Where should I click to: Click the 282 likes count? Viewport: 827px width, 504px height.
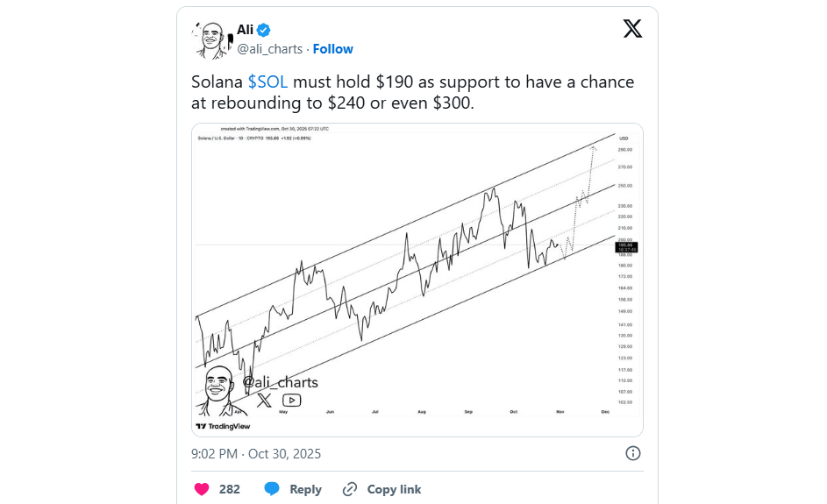[230, 489]
